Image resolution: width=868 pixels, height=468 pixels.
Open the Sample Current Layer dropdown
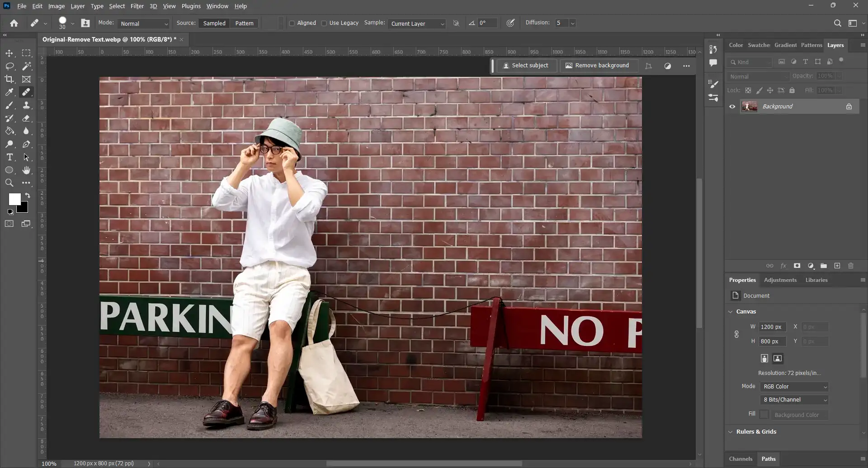[x=417, y=23]
